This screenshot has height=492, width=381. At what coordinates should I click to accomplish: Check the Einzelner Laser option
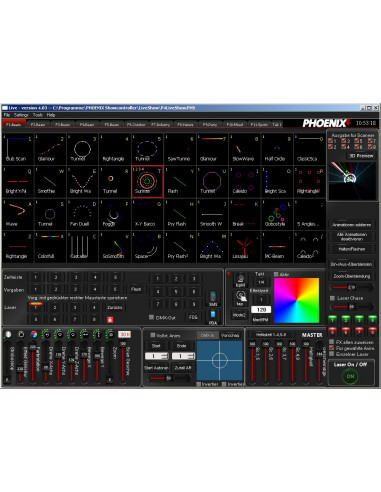(x=332, y=354)
